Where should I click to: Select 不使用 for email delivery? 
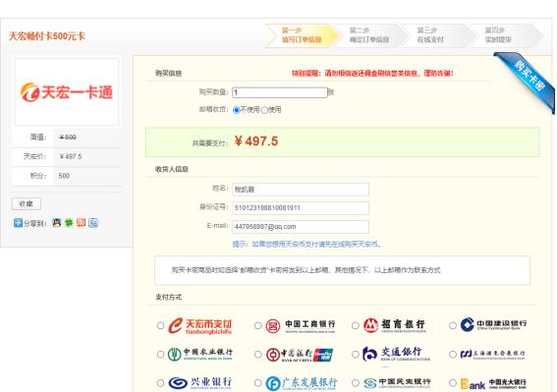236,110
